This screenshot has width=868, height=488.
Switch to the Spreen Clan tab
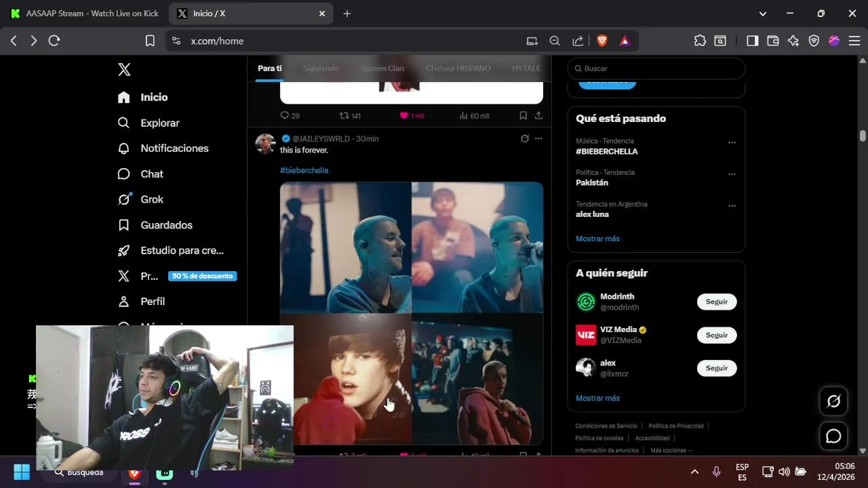pyautogui.click(x=382, y=68)
